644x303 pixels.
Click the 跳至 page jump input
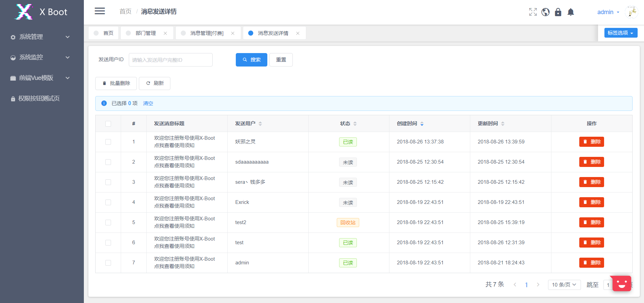click(608, 285)
